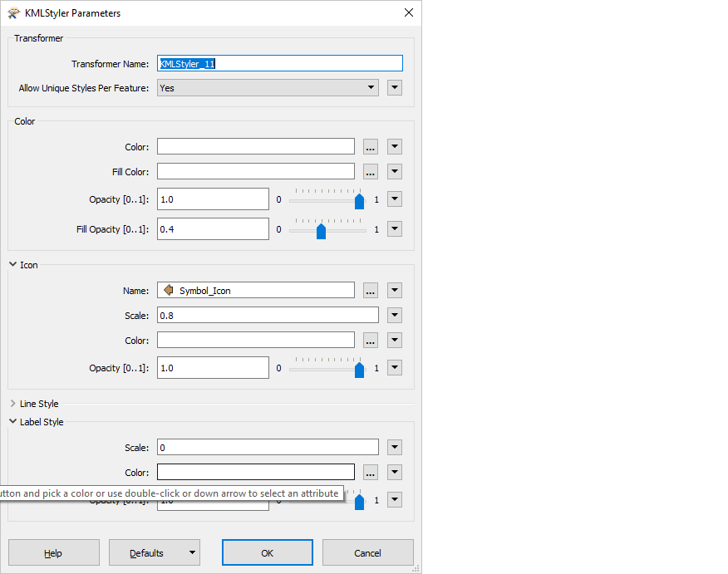Image resolution: width=728 pixels, height=574 pixels.
Task: Click the ellipsis button beside Color field
Action: (x=371, y=147)
